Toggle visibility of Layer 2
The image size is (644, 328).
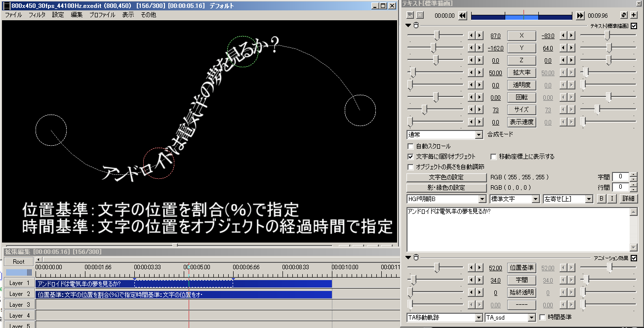coord(19,294)
